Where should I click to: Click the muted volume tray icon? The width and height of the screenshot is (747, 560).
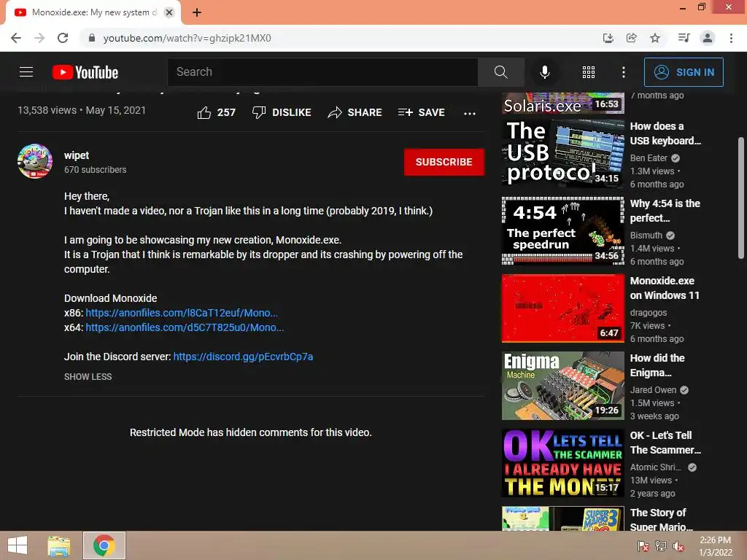click(x=678, y=545)
